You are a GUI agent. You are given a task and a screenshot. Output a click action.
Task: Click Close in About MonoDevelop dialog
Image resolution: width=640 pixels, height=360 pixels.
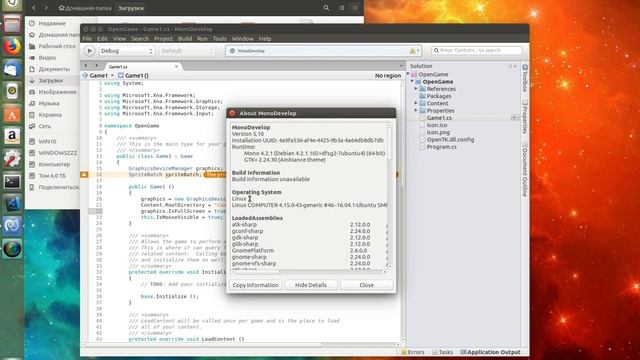366,285
